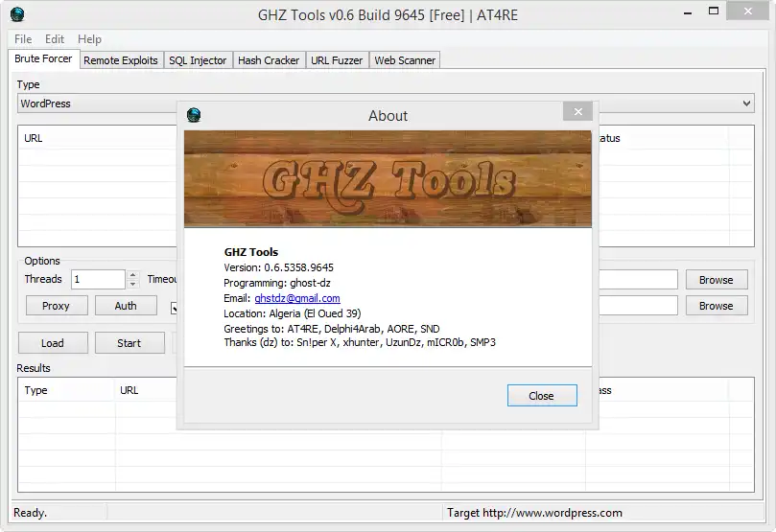776x532 pixels.
Task: Open the ghstdz@gmail.com email link
Action: tap(297, 298)
